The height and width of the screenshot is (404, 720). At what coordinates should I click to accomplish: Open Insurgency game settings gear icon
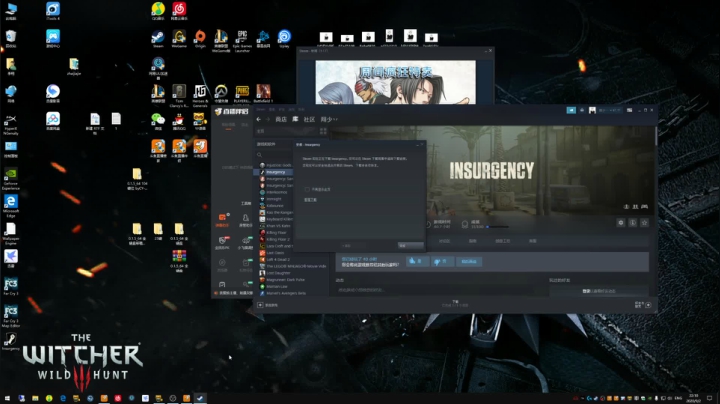pyautogui.click(x=621, y=223)
